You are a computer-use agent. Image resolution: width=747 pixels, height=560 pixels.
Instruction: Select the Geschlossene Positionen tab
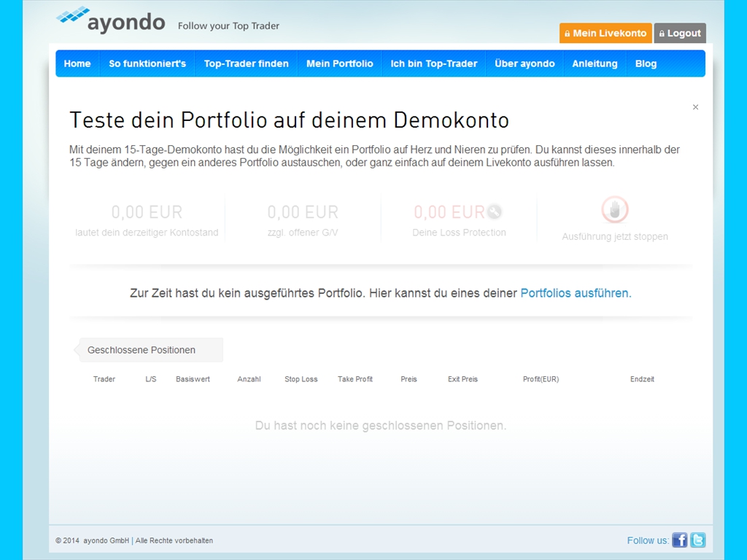pos(142,350)
